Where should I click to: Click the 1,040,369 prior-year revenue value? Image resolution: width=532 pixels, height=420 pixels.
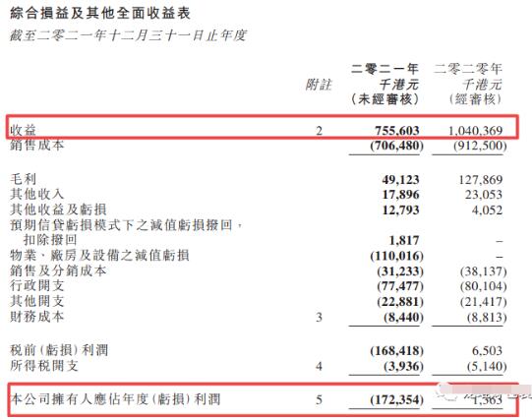click(475, 131)
